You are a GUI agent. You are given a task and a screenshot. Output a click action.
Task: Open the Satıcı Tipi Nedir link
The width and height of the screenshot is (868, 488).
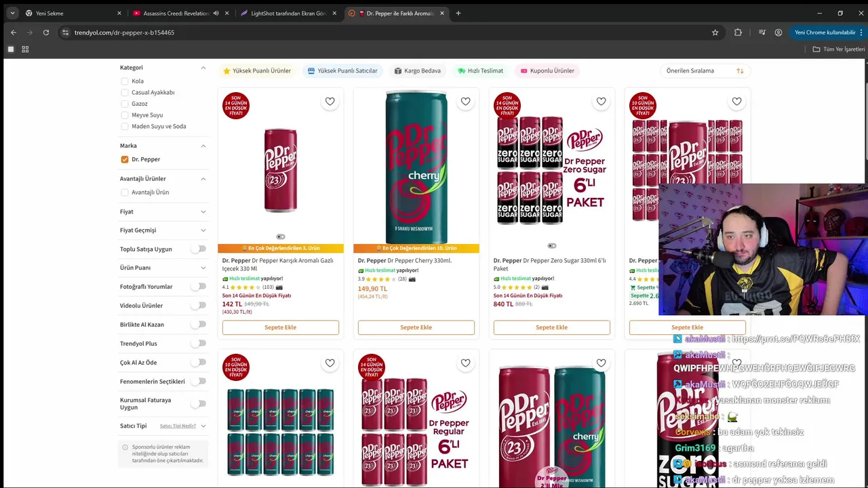tap(178, 426)
